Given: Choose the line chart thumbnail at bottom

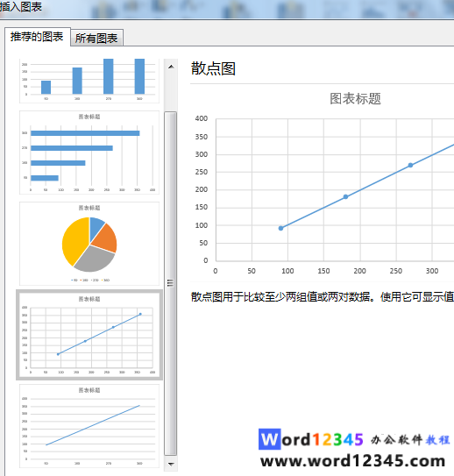Looking at the screenshot, I should point(89,426).
